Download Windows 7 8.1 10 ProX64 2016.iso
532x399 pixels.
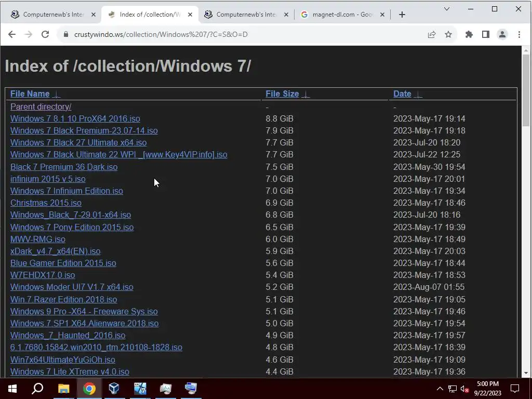point(75,119)
